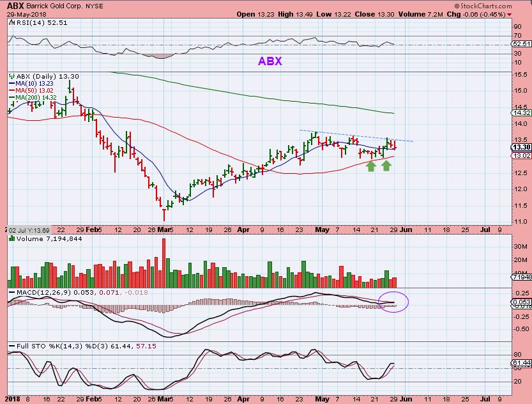Click the 'Volume 7,194,844' panel label

click(49, 238)
